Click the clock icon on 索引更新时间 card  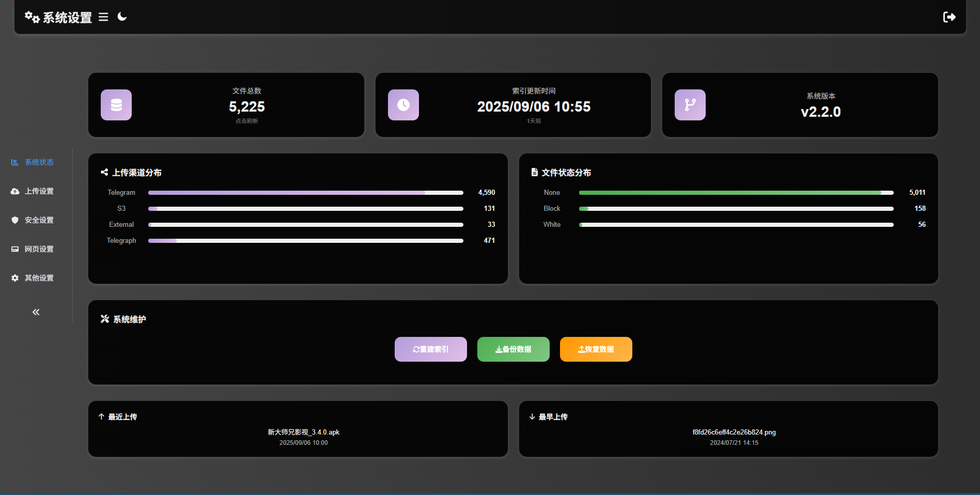[x=403, y=105]
